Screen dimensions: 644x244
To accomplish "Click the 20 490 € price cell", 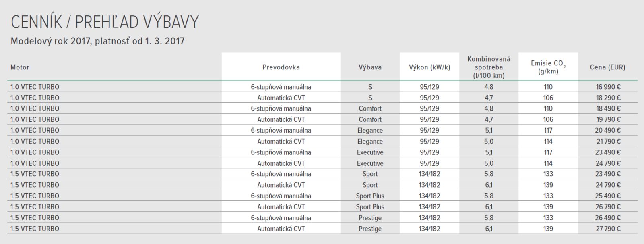I will (x=608, y=130).
